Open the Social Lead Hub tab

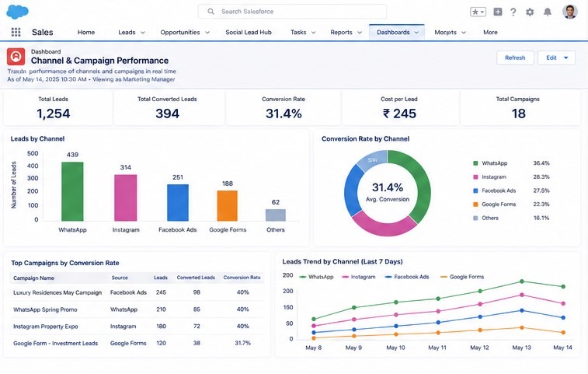pyautogui.click(x=249, y=33)
